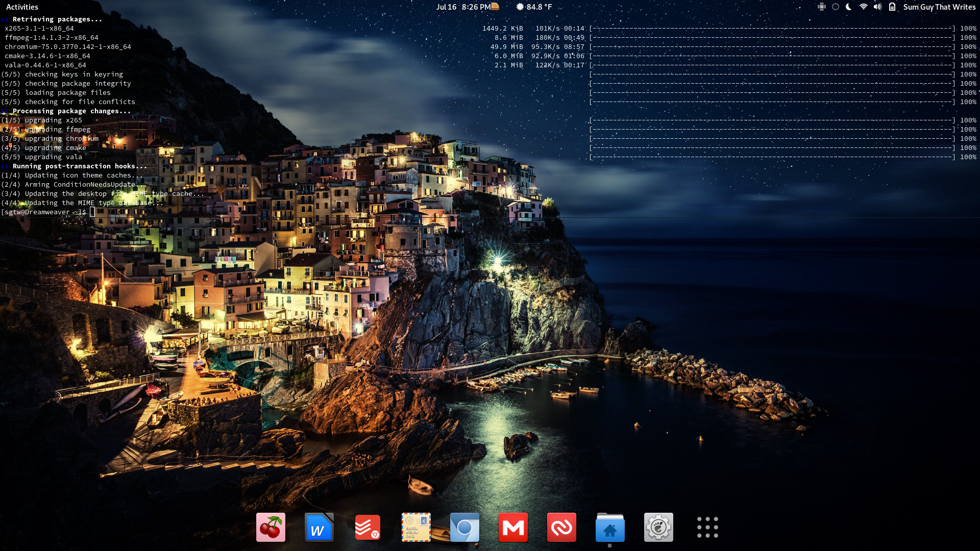Image resolution: width=980 pixels, height=551 pixels.
Task: Click the x265 download progress bar
Action: click(x=772, y=29)
